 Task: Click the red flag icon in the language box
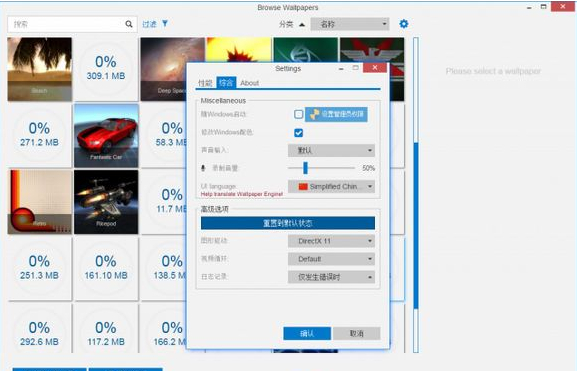tap(303, 187)
